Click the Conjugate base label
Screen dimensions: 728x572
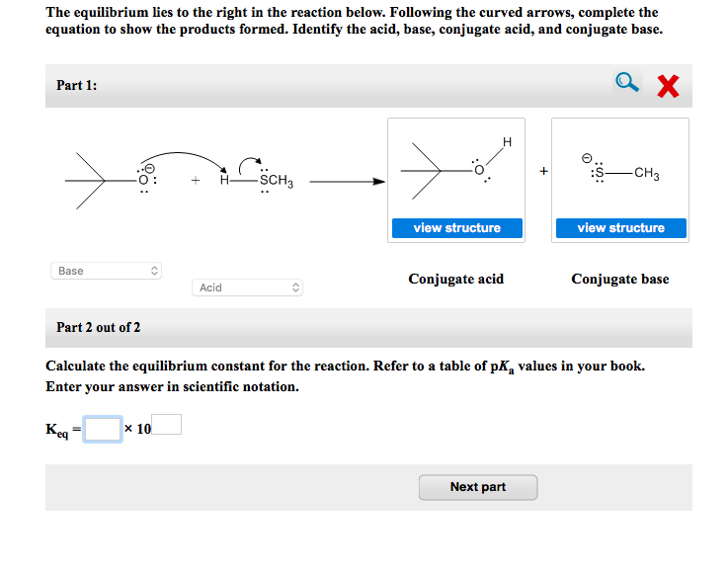click(x=619, y=280)
